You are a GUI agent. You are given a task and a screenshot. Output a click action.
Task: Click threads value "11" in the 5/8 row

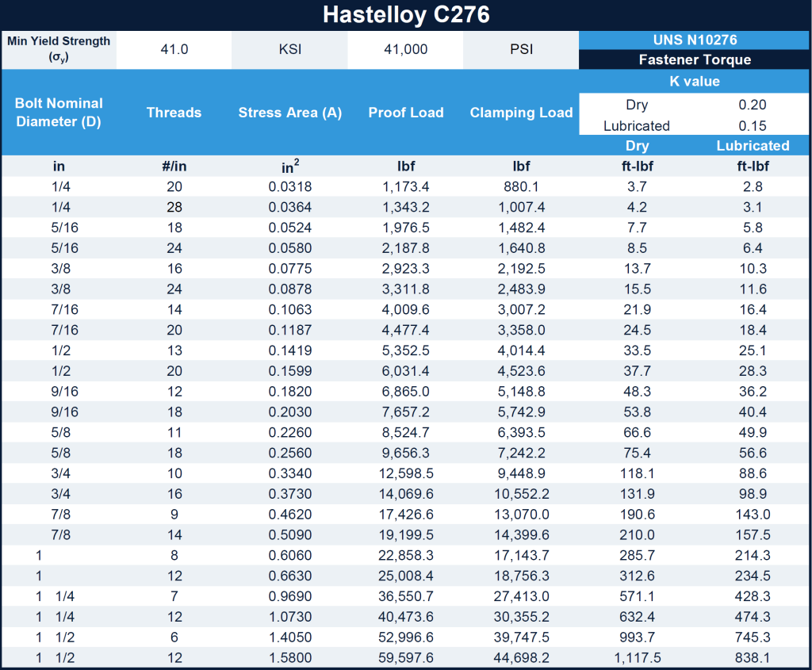point(174,432)
